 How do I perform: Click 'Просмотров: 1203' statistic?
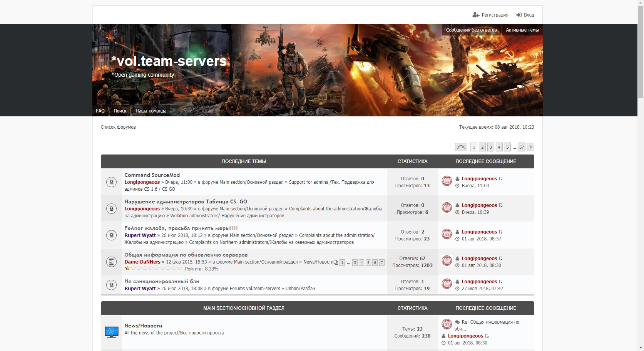click(x=412, y=265)
